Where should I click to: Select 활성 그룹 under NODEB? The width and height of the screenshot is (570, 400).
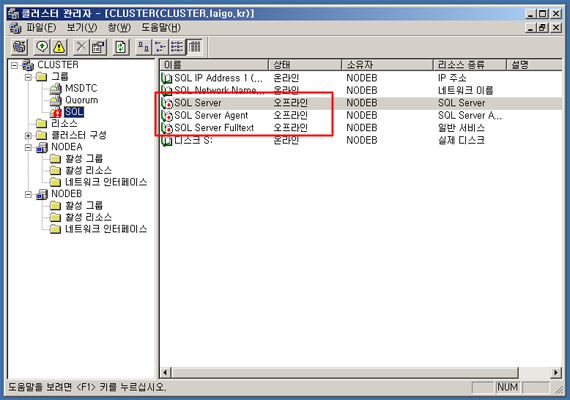click(84, 206)
